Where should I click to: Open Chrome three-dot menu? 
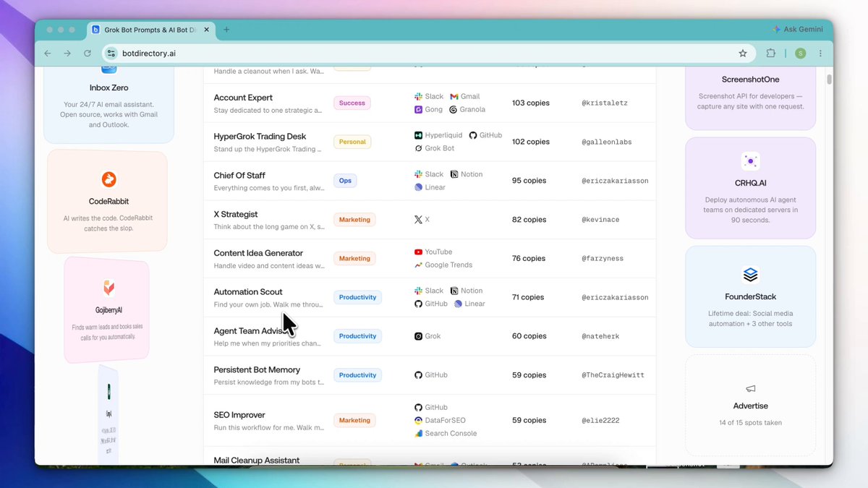[820, 53]
